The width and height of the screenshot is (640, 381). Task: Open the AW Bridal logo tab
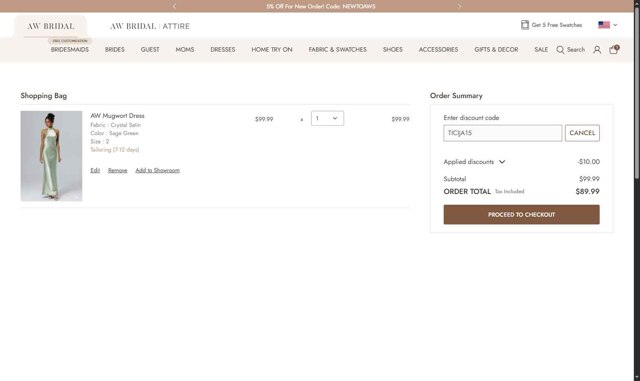click(x=51, y=26)
